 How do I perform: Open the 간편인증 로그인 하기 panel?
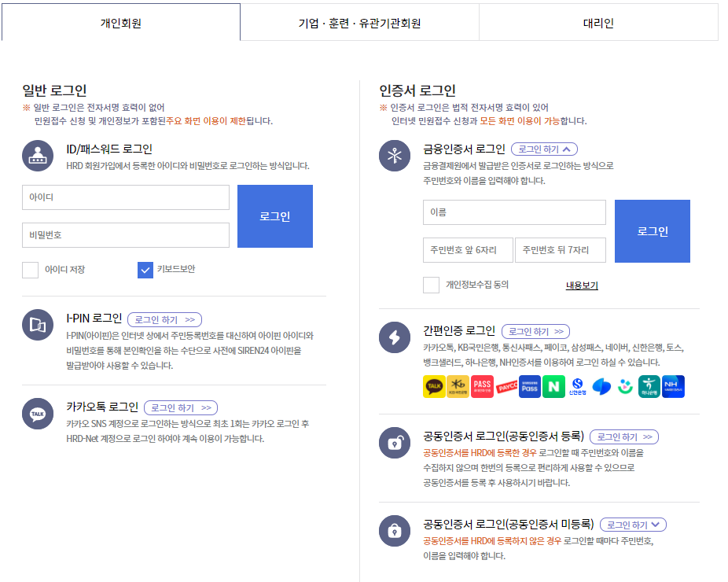[535, 331]
